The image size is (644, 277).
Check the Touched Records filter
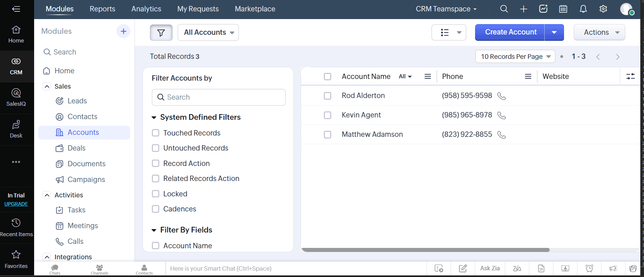pos(156,133)
